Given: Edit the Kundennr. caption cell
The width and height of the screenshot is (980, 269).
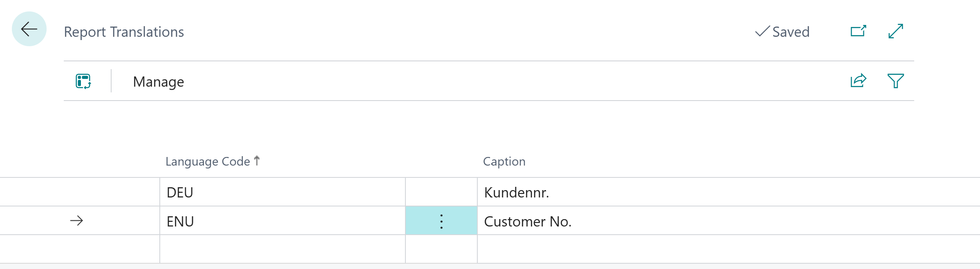Looking at the screenshot, I should click(727, 192).
